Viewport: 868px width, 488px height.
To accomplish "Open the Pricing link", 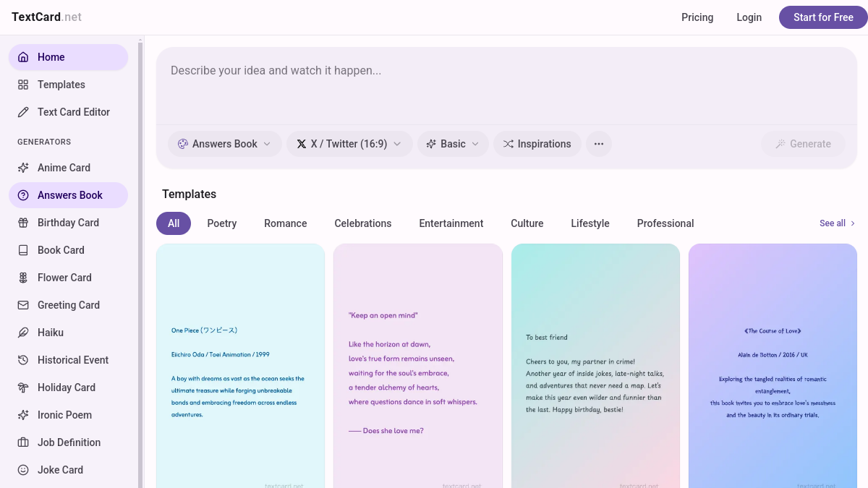I will pyautogui.click(x=697, y=17).
